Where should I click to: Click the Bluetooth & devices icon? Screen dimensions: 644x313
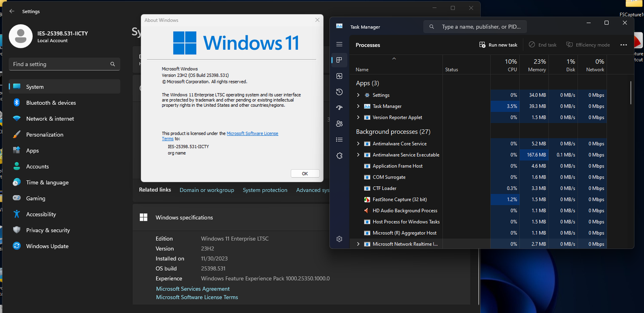17,103
